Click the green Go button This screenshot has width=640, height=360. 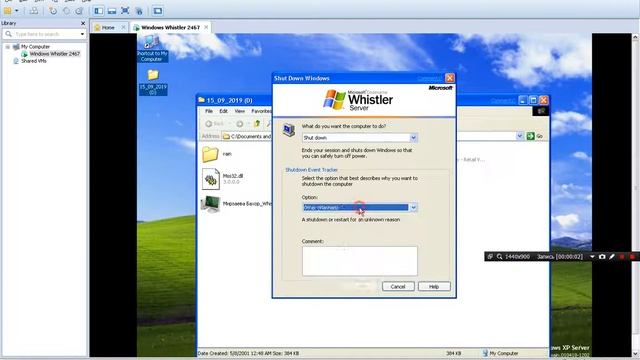pyautogui.click(x=535, y=136)
